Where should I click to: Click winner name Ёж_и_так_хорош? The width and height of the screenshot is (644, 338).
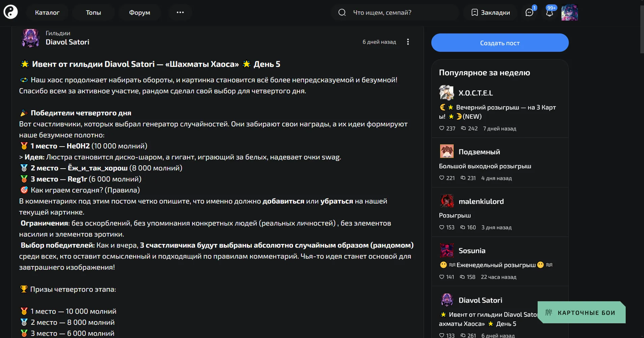pos(98,168)
